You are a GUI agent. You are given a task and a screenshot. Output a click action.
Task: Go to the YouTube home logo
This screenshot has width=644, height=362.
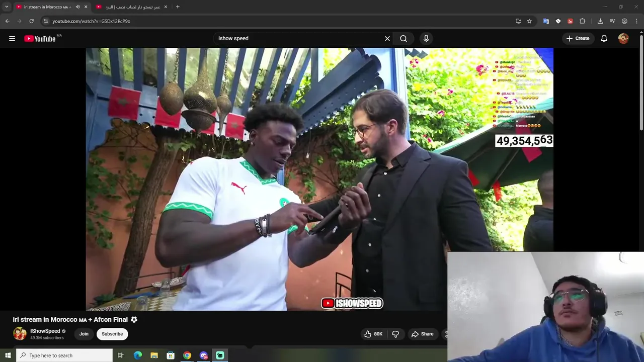[40, 38]
